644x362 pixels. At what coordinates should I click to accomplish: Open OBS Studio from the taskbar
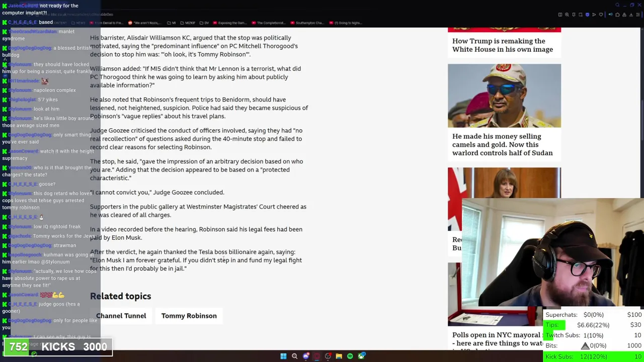[x=328, y=356]
